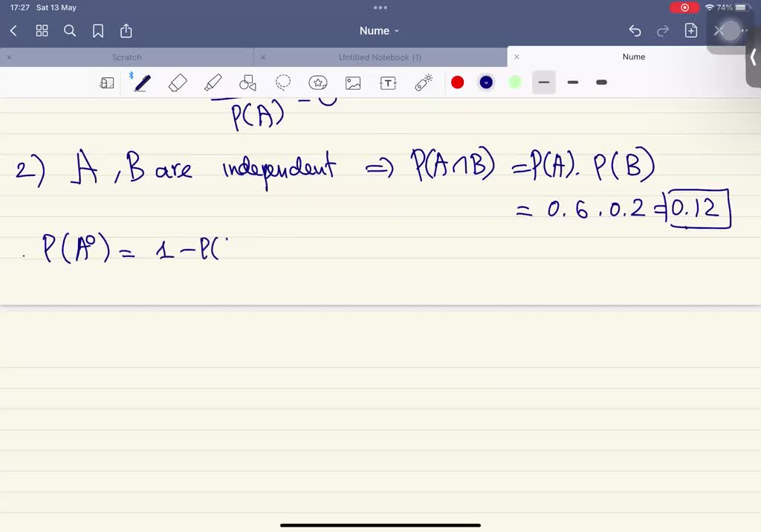This screenshot has height=532, width=761.
Task: Choose the green ink color swatch
Action: [515, 82]
